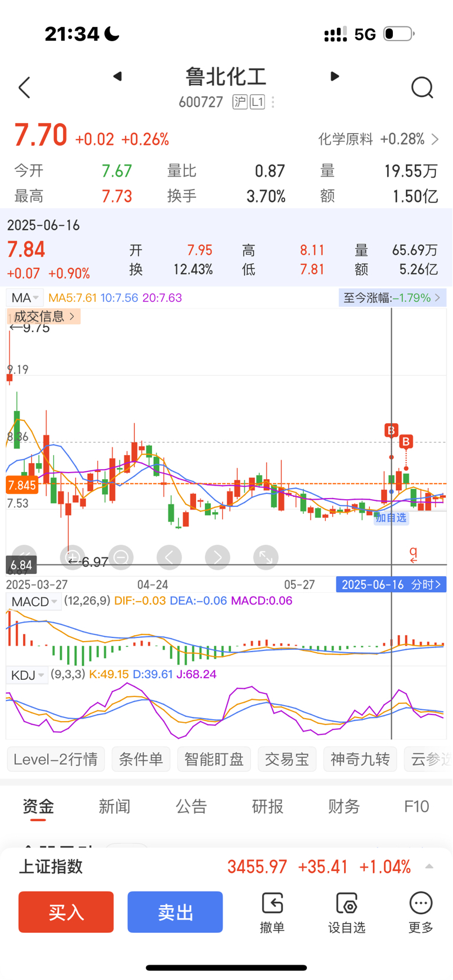The width and height of the screenshot is (453, 980).
Task: Shift chart right with the right chevron circle
Action: [x=217, y=557]
